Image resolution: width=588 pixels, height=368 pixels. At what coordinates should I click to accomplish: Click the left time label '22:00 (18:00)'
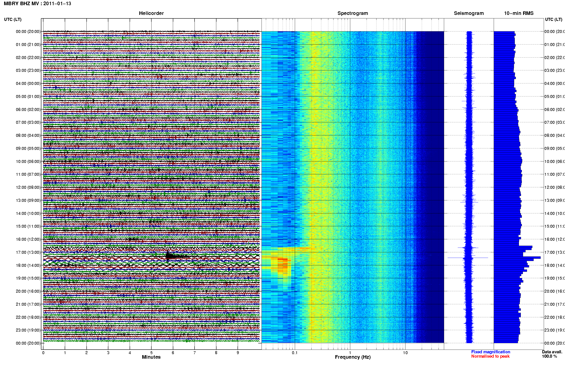point(28,317)
